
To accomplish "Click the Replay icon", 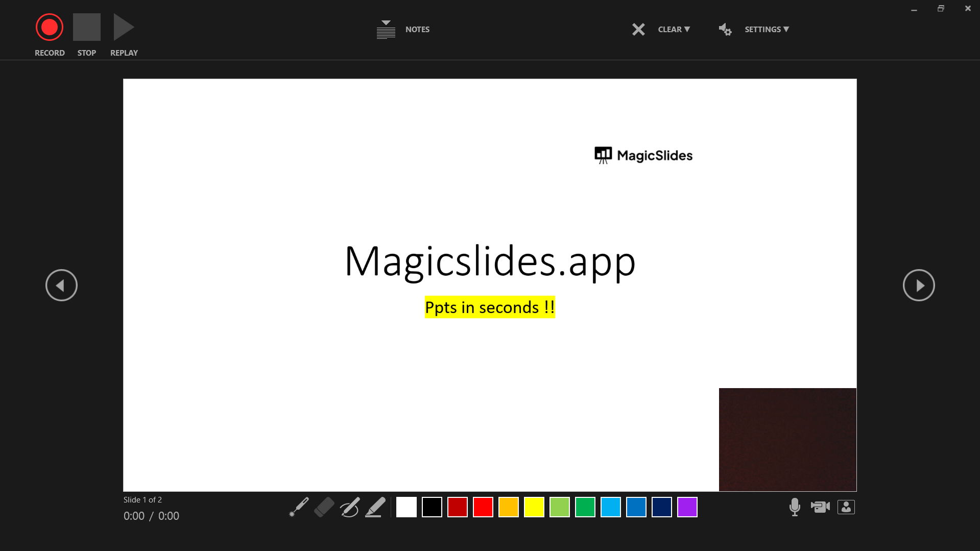I will [123, 27].
